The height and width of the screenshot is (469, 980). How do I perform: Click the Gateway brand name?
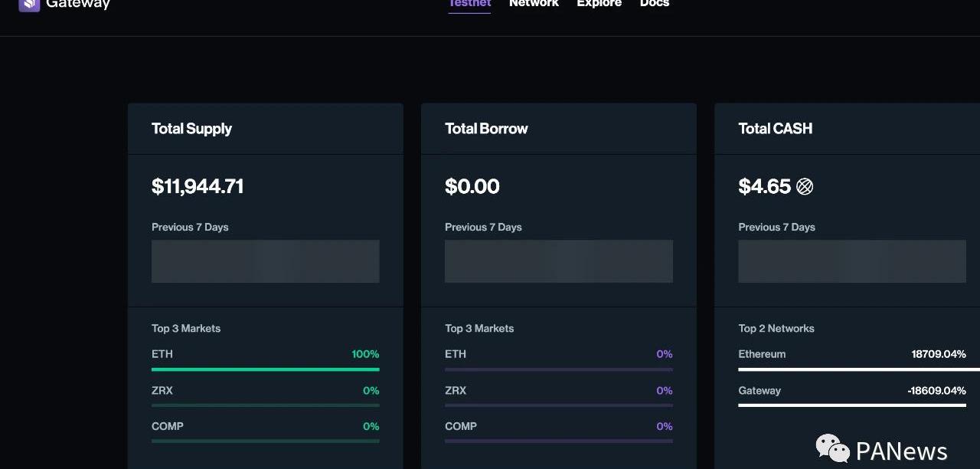pyautogui.click(x=78, y=4)
